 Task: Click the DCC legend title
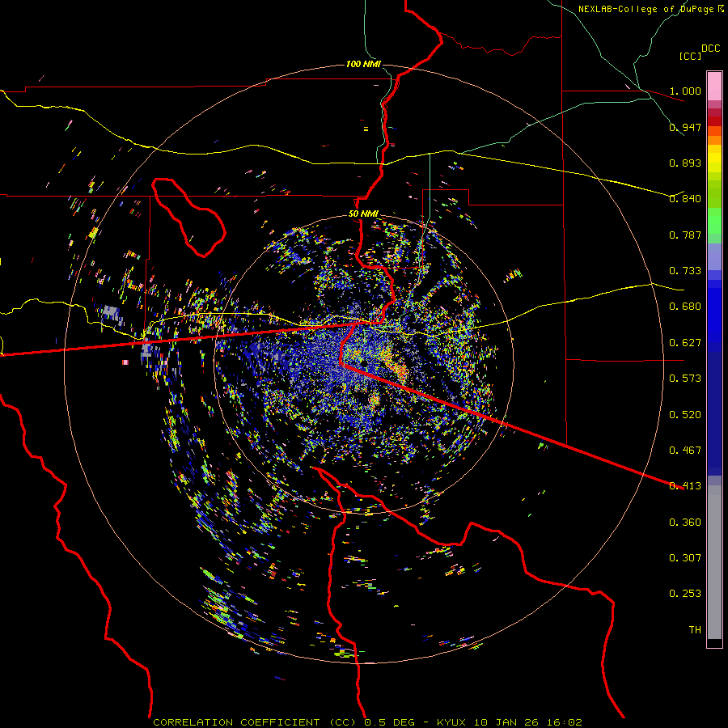710,49
